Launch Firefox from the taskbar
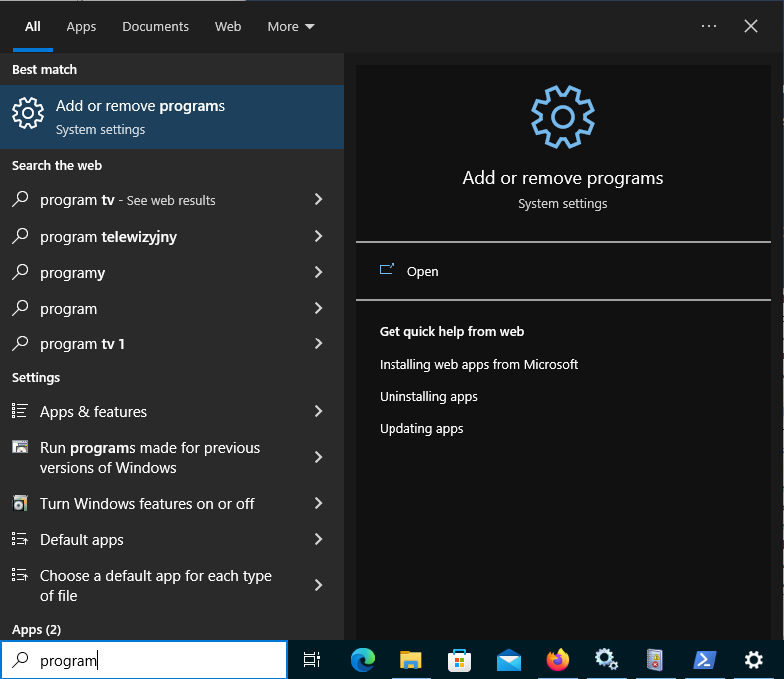Screen dimensions: 784x679 (558, 659)
